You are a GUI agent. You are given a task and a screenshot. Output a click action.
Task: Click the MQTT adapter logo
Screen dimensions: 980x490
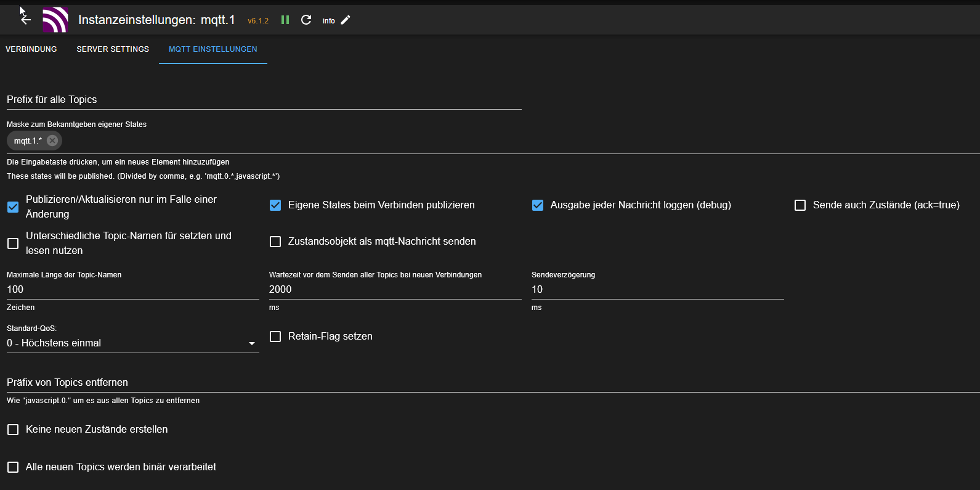pos(55,20)
